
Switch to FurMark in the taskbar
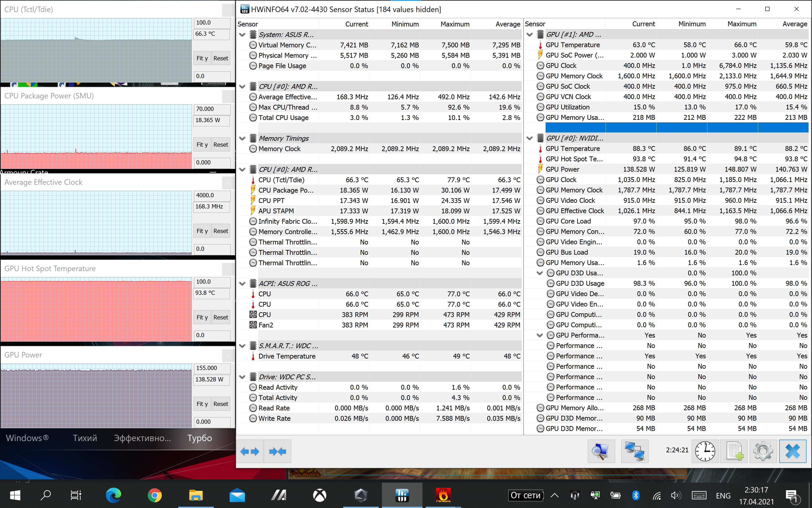(443, 495)
